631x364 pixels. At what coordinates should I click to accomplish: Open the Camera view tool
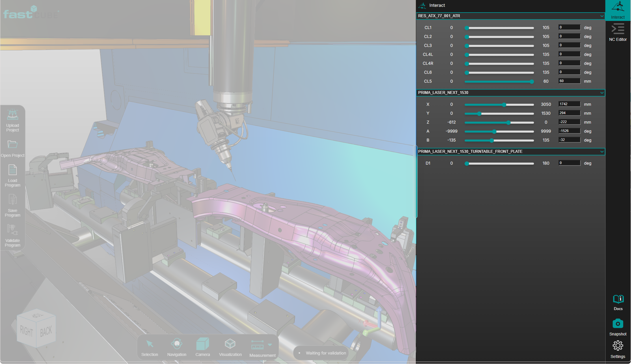202,344
